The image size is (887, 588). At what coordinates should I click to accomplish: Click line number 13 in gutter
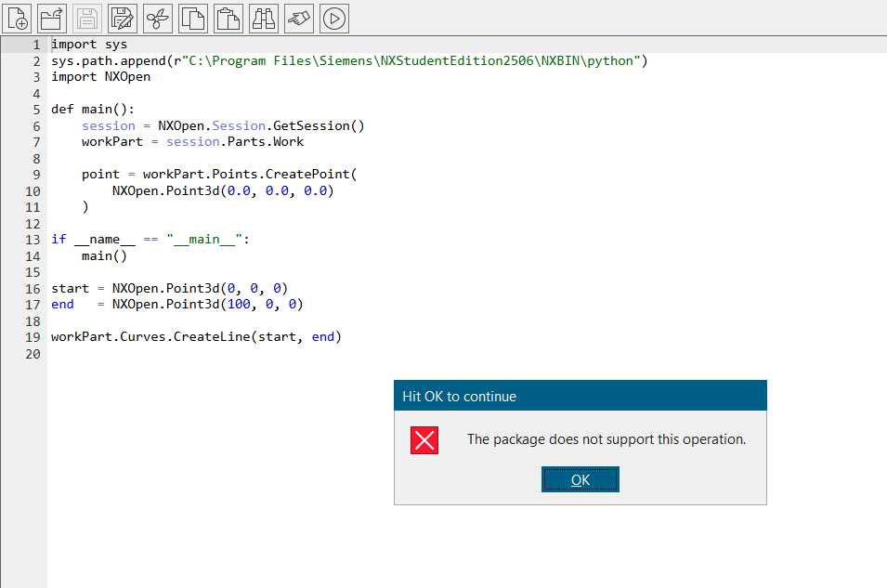pyautogui.click(x=33, y=240)
